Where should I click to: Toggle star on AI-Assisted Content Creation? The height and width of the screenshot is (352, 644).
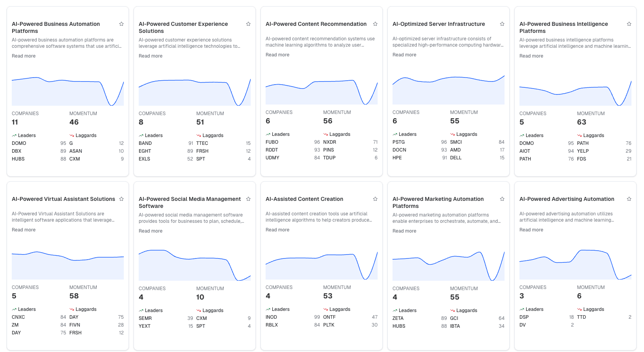point(375,199)
